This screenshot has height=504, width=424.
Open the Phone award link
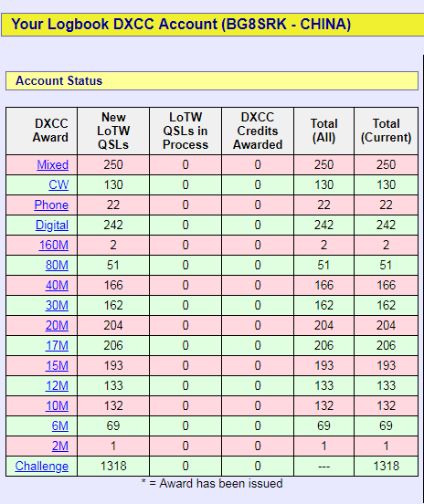coord(51,205)
